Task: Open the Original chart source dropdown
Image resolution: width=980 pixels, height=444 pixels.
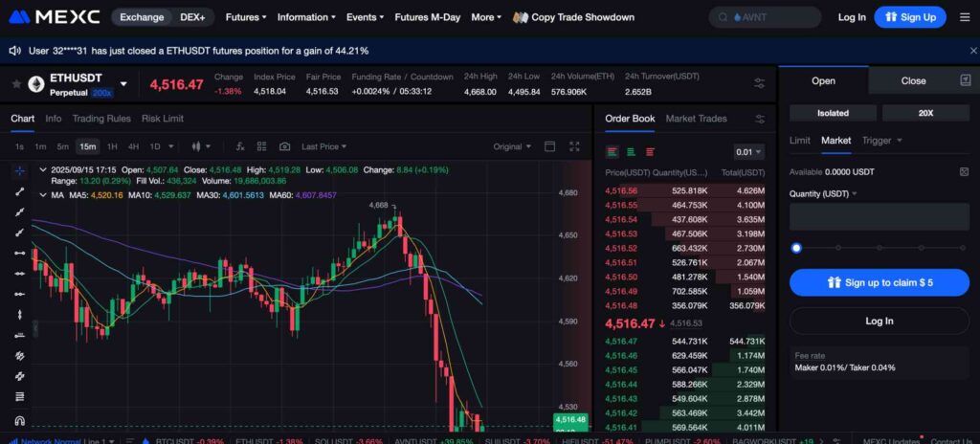Action: [512, 146]
